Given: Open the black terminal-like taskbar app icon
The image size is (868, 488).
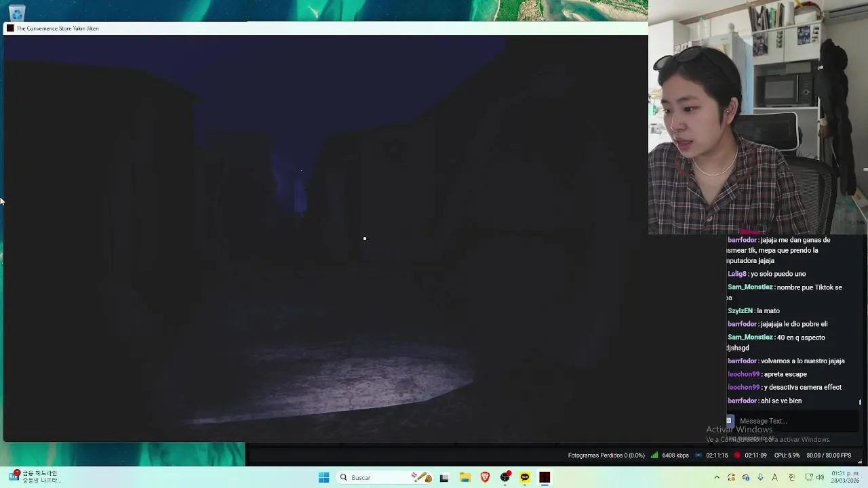Looking at the screenshot, I should tap(444, 478).
